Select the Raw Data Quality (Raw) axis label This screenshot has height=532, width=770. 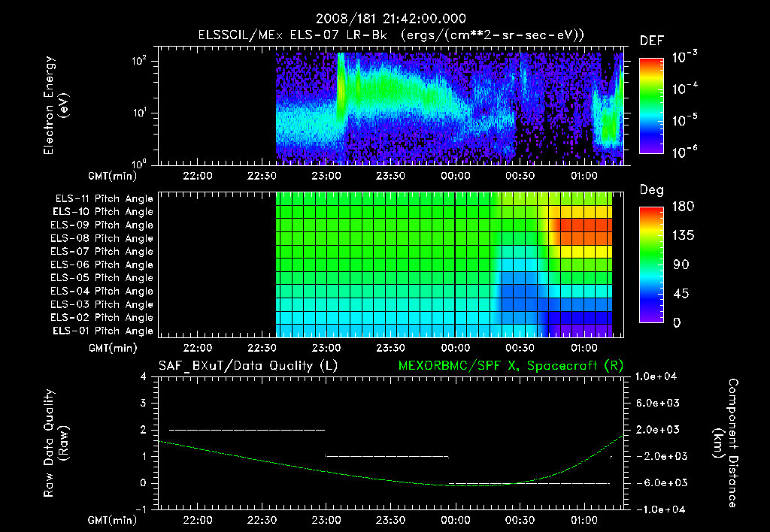[x=56, y=443]
